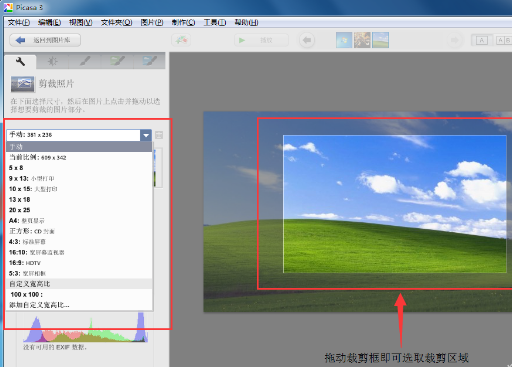This screenshot has height=367, width=512.
Task: Choose the 13 x 18 crop size
Action: click(79, 199)
